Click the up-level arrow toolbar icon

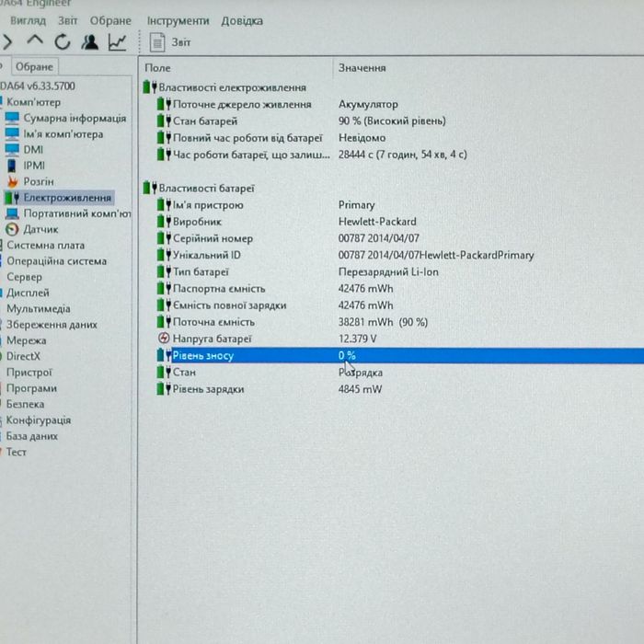pos(35,40)
